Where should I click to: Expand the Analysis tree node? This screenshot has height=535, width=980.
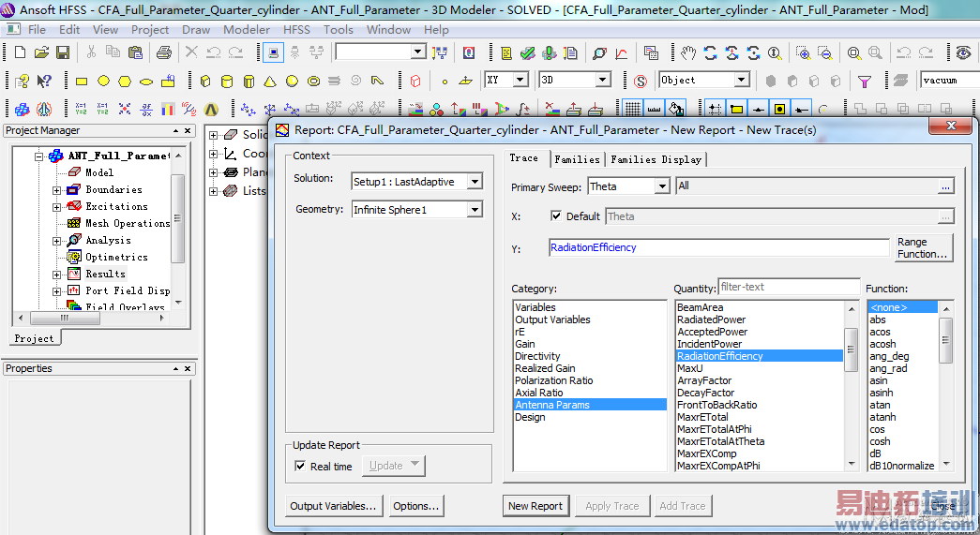[57, 241]
